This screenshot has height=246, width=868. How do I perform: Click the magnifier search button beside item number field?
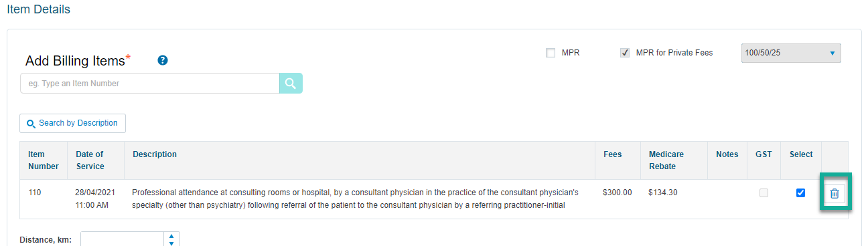click(291, 84)
